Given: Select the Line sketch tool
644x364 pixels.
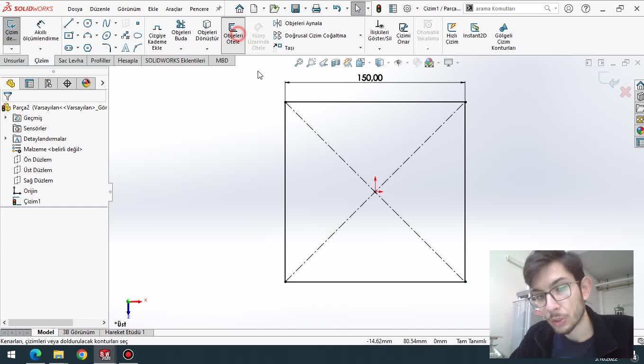Looking at the screenshot, I should [x=69, y=23].
